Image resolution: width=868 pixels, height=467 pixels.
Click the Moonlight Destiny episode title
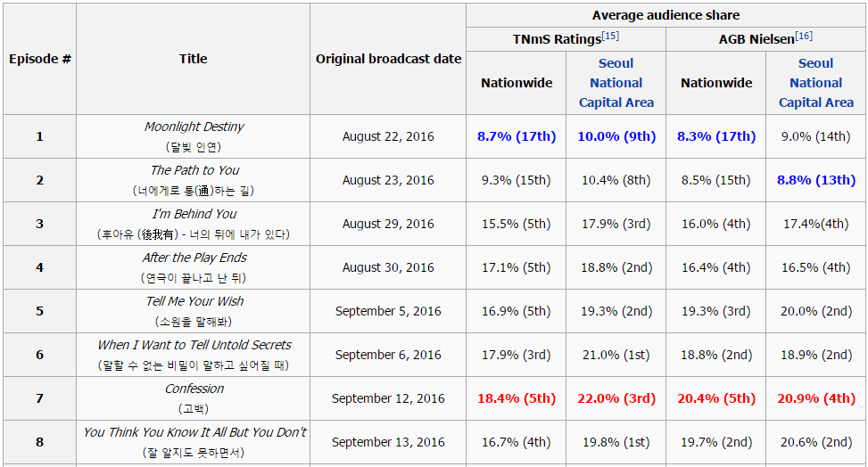(x=194, y=127)
